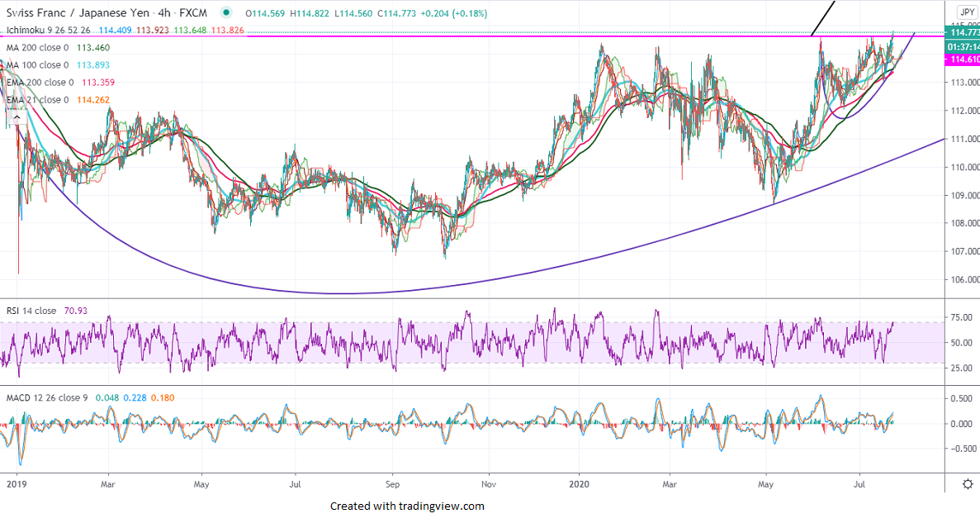
Task: Click the green market status dot
Action: [226, 13]
